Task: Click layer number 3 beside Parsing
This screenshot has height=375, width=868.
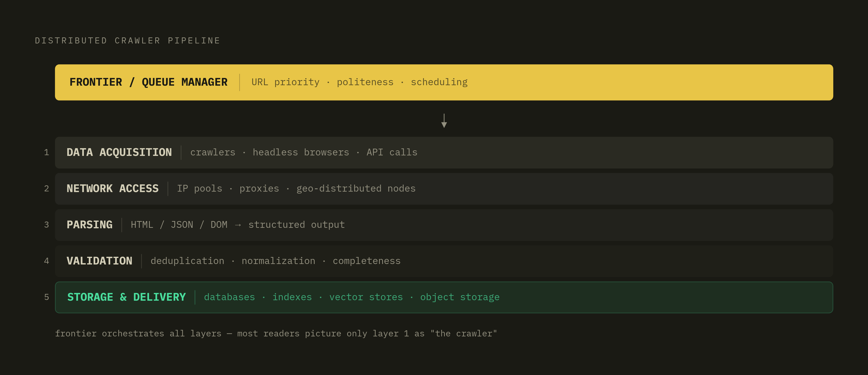Action: pos(47,225)
